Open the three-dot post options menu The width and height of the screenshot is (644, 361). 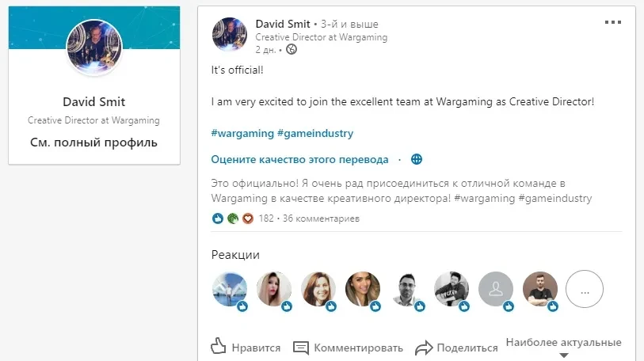[x=612, y=22]
